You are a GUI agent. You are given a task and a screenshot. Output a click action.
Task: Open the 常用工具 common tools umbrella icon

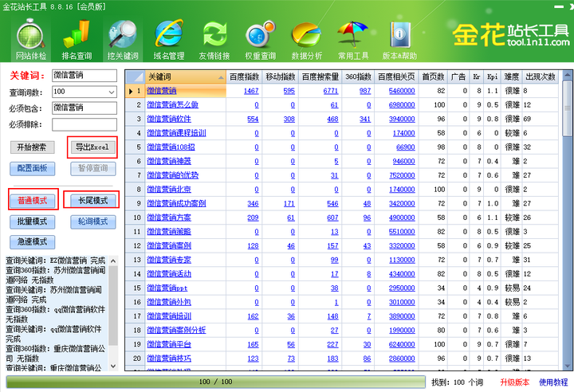[353, 41]
